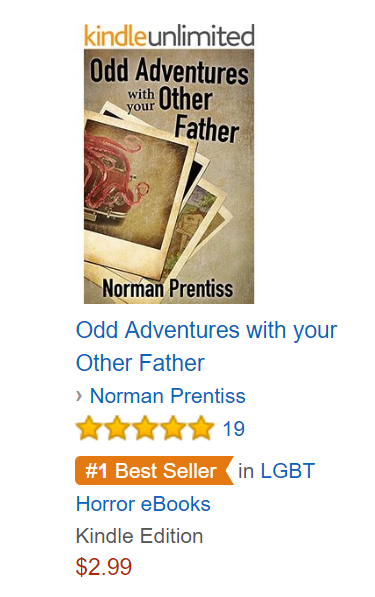Click the fourth gold rating star
This screenshot has height=597, width=375.
pyautogui.click(x=173, y=428)
